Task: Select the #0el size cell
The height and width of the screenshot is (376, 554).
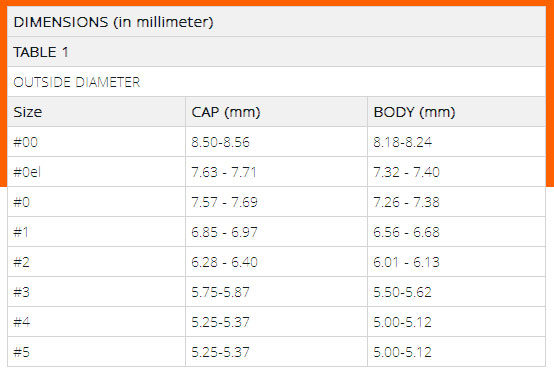Action: tap(96, 172)
